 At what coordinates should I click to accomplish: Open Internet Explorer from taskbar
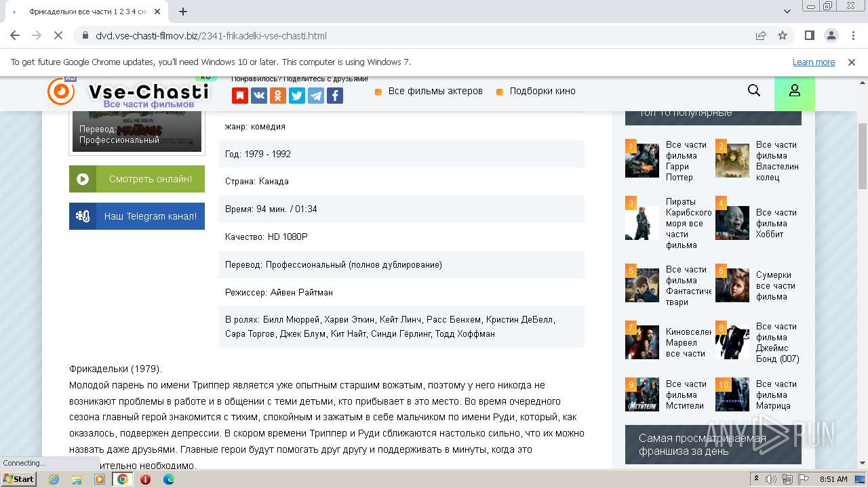[x=54, y=479]
